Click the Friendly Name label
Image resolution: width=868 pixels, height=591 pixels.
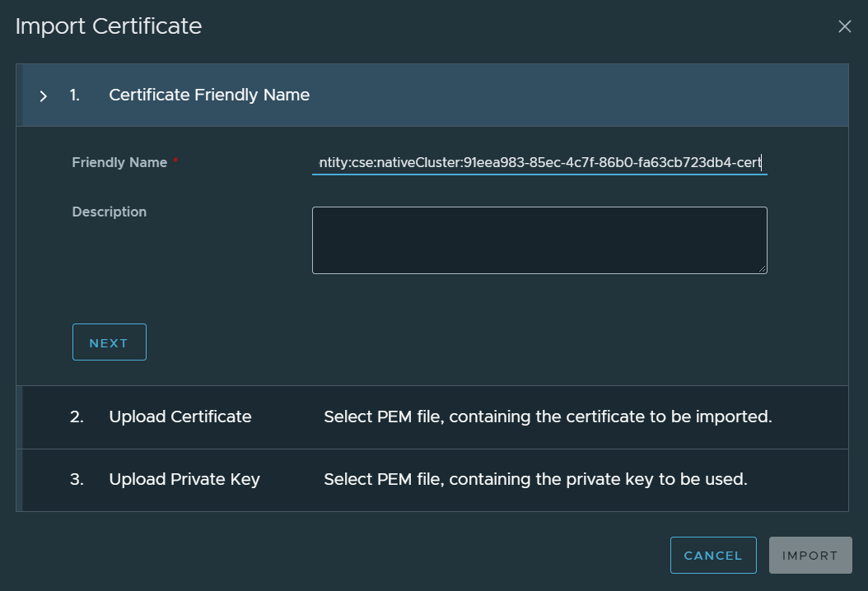[x=119, y=163]
